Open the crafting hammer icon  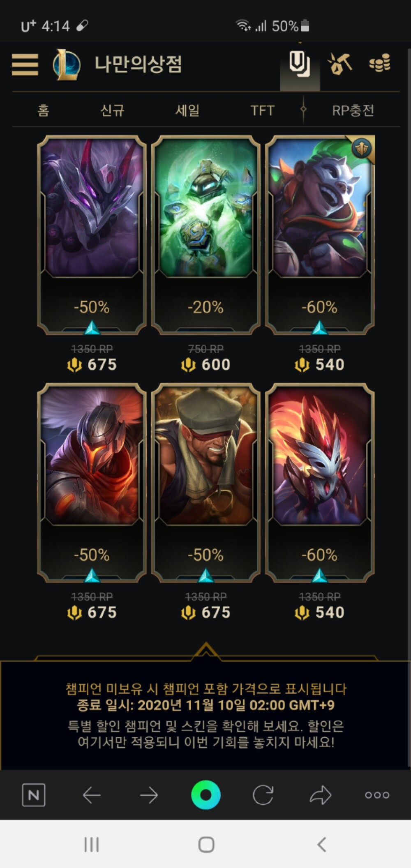pyautogui.click(x=339, y=64)
